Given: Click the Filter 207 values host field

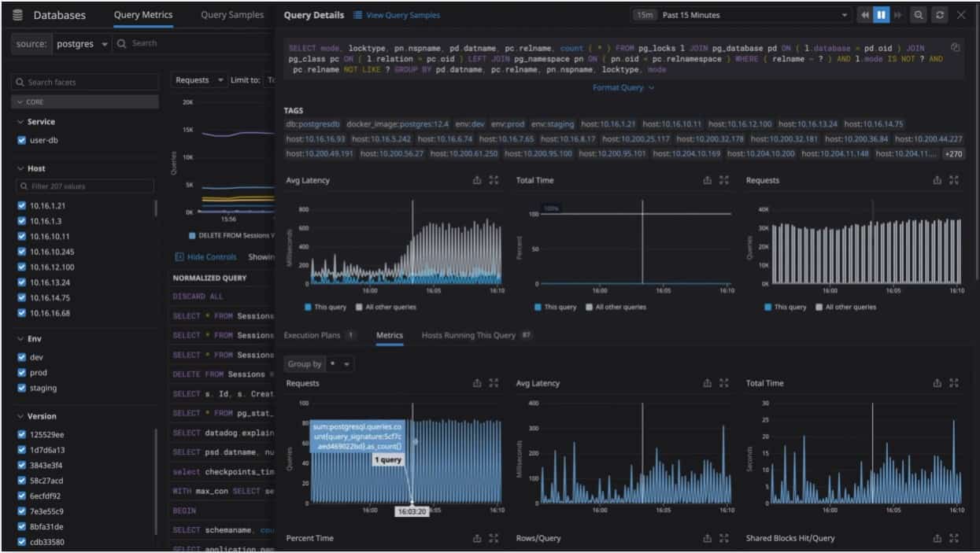Looking at the screenshot, I should 85,186.
